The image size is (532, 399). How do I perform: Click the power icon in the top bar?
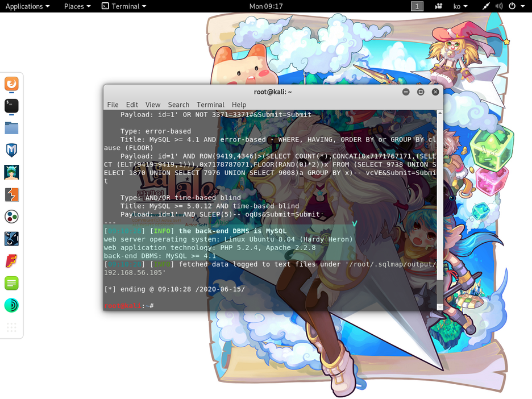click(512, 6)
